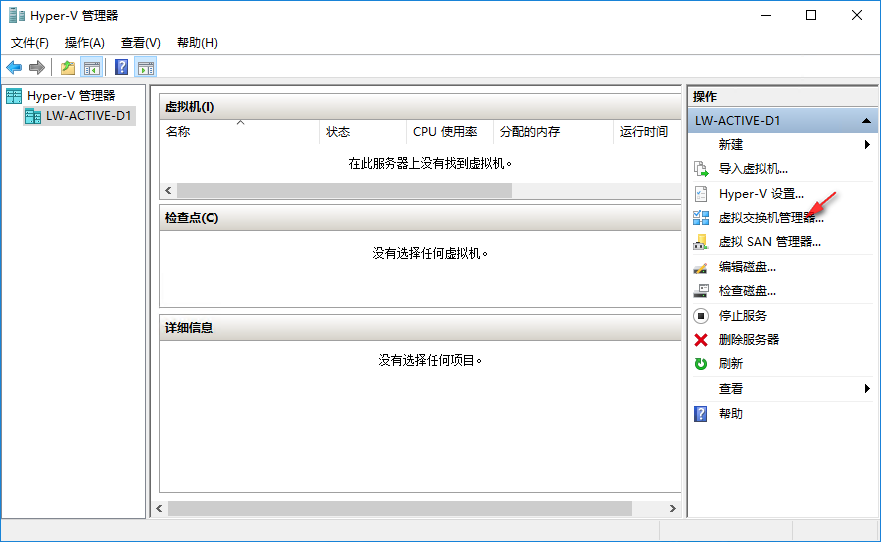The height and width of the screenshot is (542, 881).
Task: Click the Hyper-V title bar app icon
Action: click(x=17, y=15)
